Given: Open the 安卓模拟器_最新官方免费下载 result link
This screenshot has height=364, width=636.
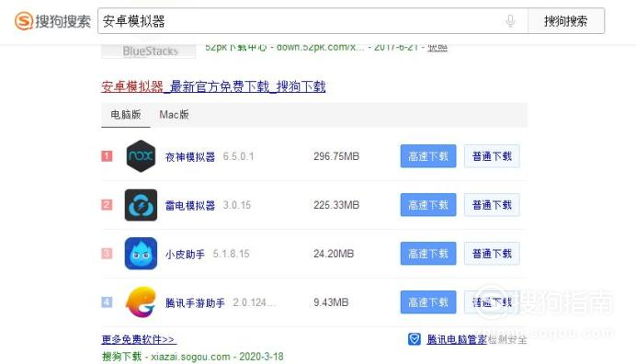Looking at the screenshot, I should (213, 86).
